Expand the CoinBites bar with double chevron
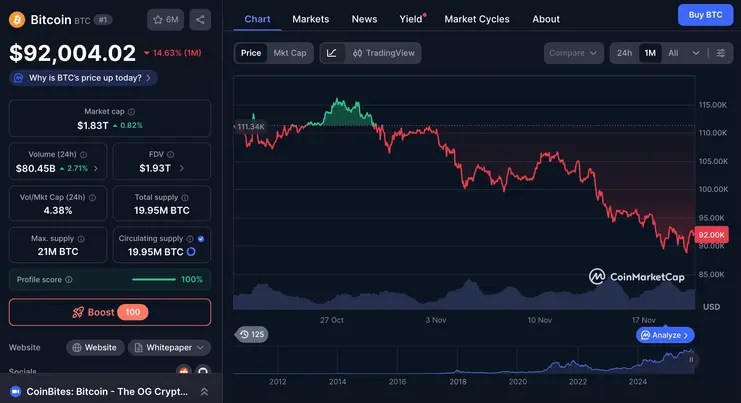741x403 pixels. click(205, 392)
